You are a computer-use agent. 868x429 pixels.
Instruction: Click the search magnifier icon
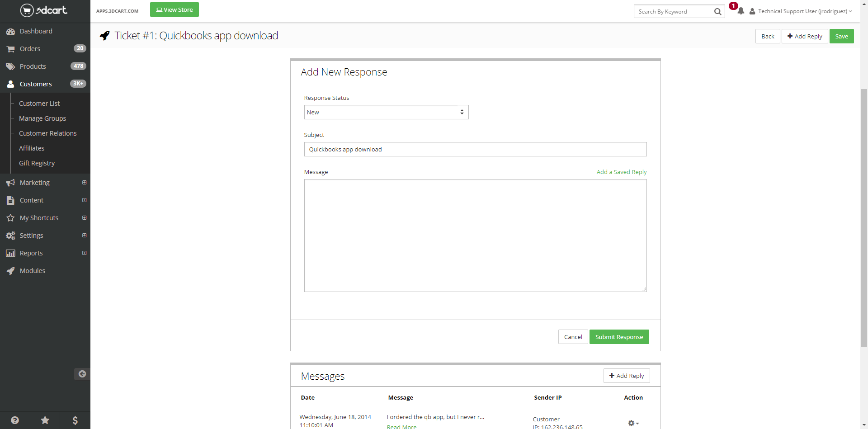(x=717, y=12)
